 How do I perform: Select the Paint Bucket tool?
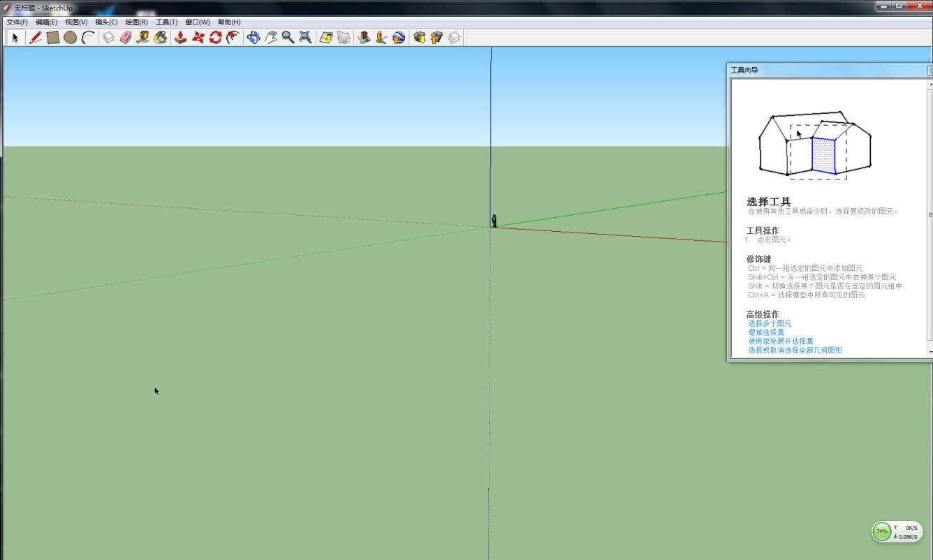tap(160, 38)
